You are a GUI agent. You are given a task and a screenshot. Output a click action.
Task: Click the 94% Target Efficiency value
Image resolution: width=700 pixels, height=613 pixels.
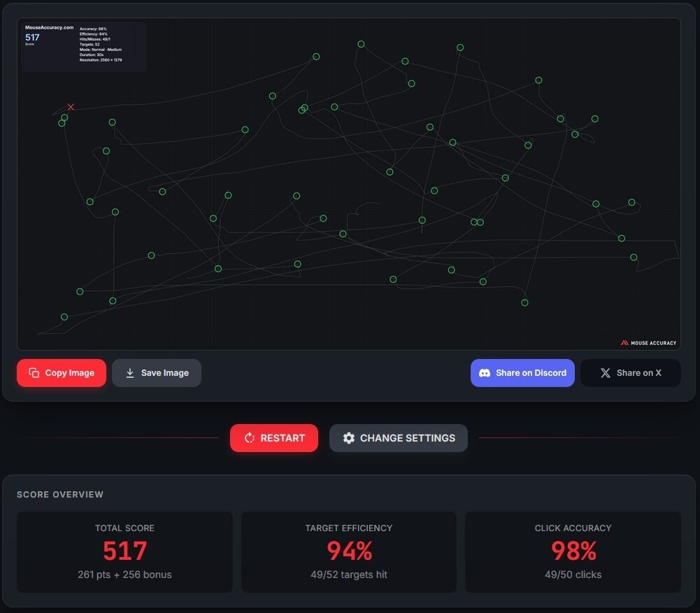click(x=348, y=552)
